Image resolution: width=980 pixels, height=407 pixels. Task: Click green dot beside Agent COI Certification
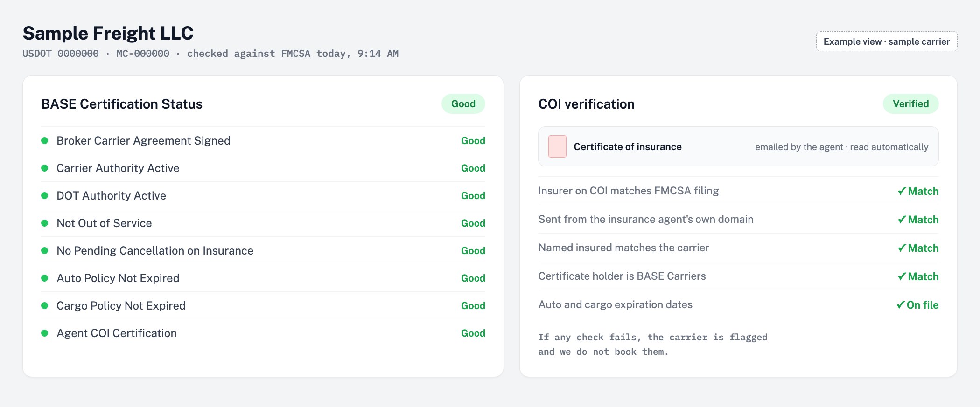point(45,333)
